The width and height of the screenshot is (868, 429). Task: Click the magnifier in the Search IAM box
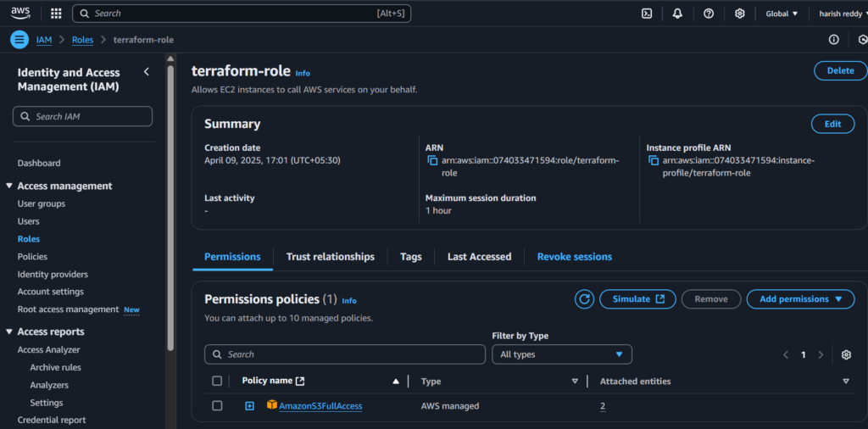[25, 117]
